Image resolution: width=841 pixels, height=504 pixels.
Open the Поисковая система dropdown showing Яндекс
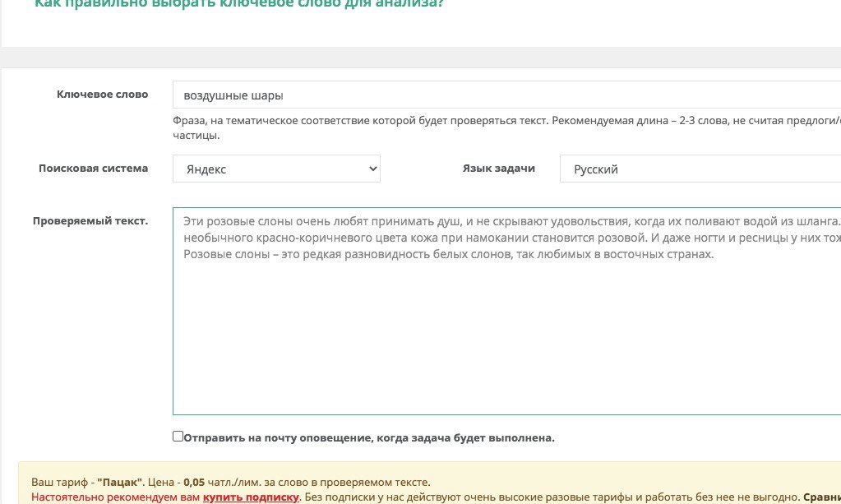tap(276, 169)
